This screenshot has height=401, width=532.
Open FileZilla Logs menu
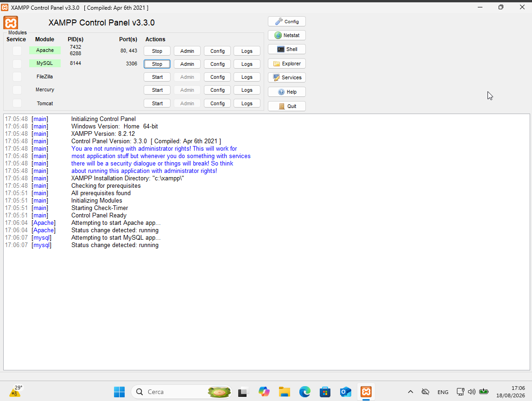pos(247,77)
